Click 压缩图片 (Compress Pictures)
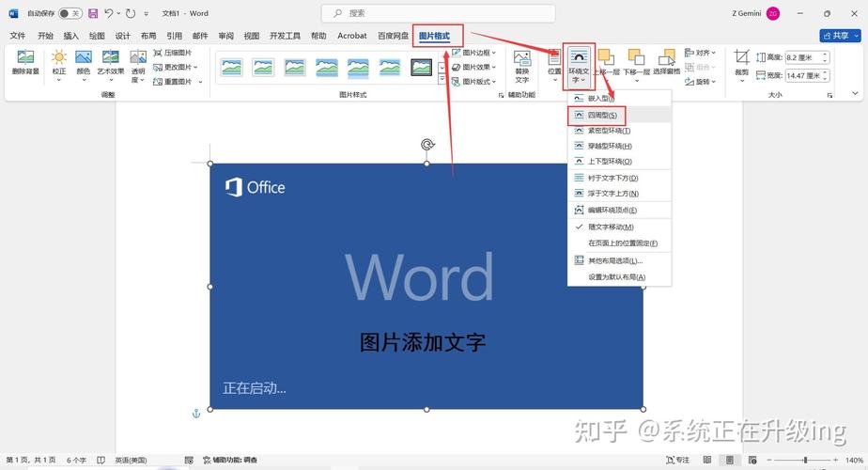The image size is (868, 470). [x=173, y=53]
